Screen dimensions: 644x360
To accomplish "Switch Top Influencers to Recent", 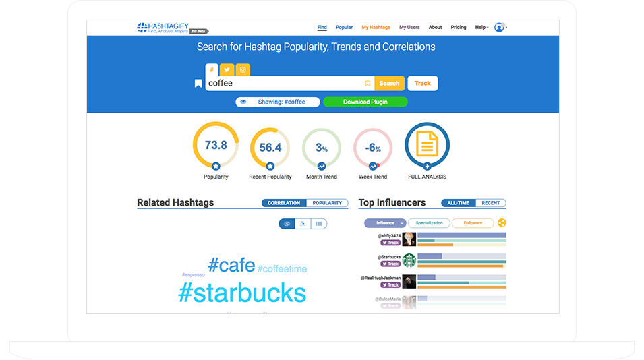I will (490, 203).
